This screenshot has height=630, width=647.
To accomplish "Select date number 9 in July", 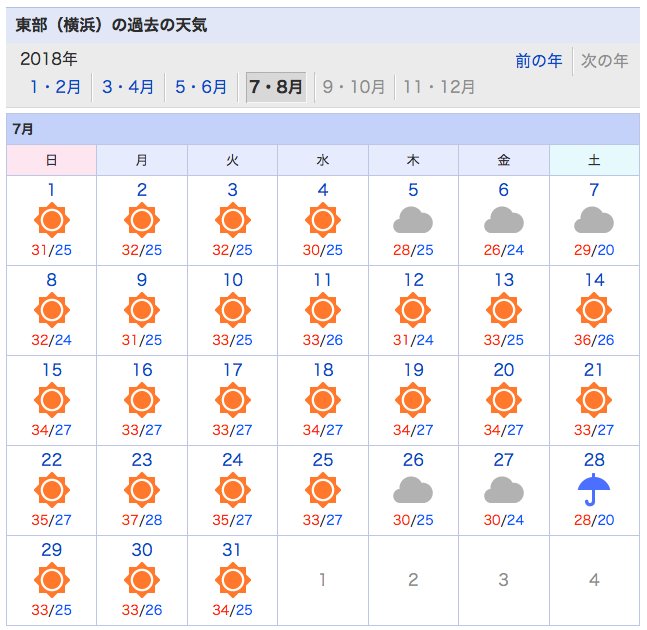I will pyautogui.click(x=142, y=280).
